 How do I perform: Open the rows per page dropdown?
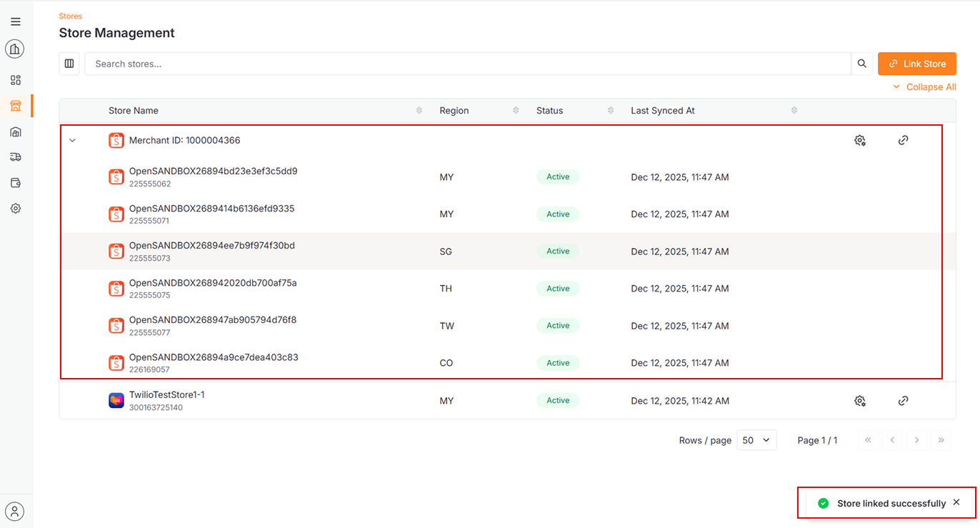756,440
